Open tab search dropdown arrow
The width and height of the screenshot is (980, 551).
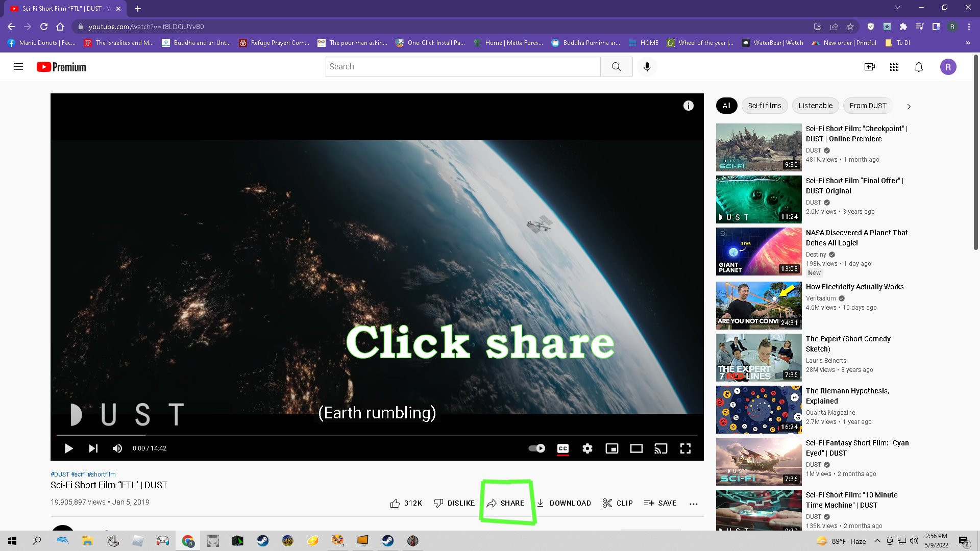tap(898, 7)
